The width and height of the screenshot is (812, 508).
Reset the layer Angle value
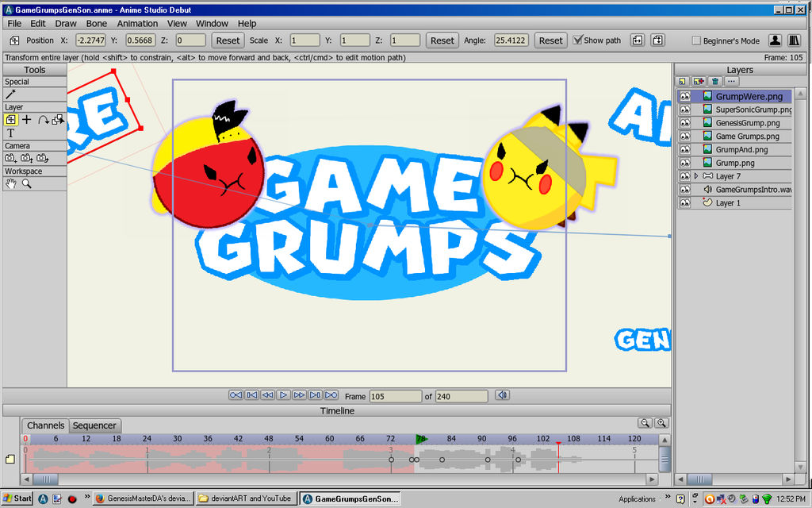pos(550,40)
